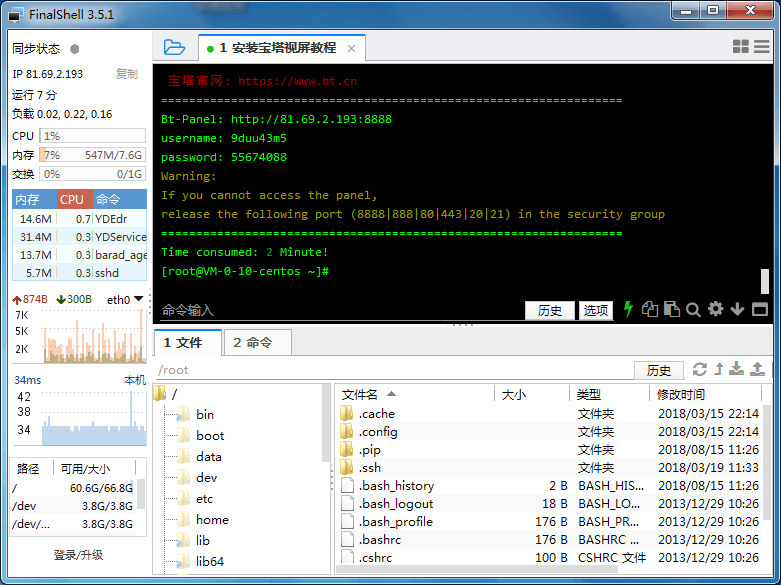Screen dimensions: 781x585
Task: Click the file upload icon
Action: (757, 370)
